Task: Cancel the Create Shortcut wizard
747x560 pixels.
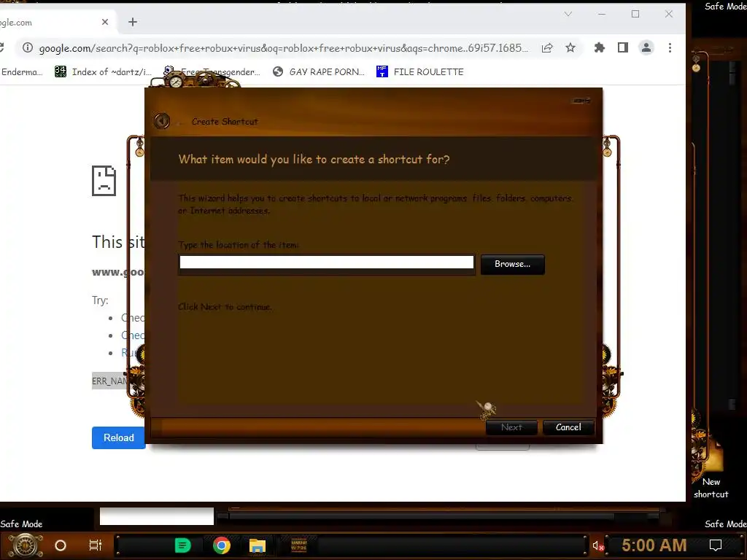Action: tap(568, 427)
